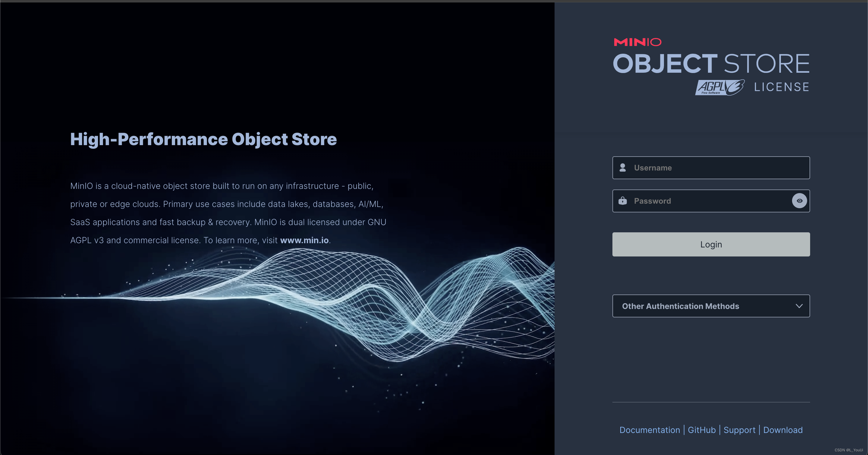The image size is (868, 455).
Task: Click the lock icon in Password field
Action: coord(622,201)
